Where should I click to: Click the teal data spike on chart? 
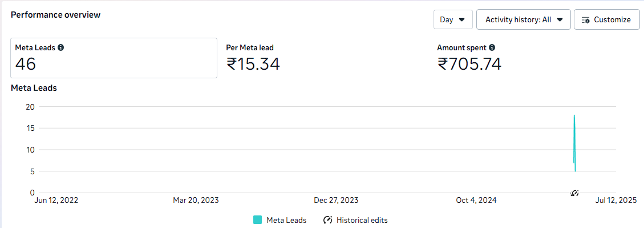pyautogui.click(x=574, y=143)
